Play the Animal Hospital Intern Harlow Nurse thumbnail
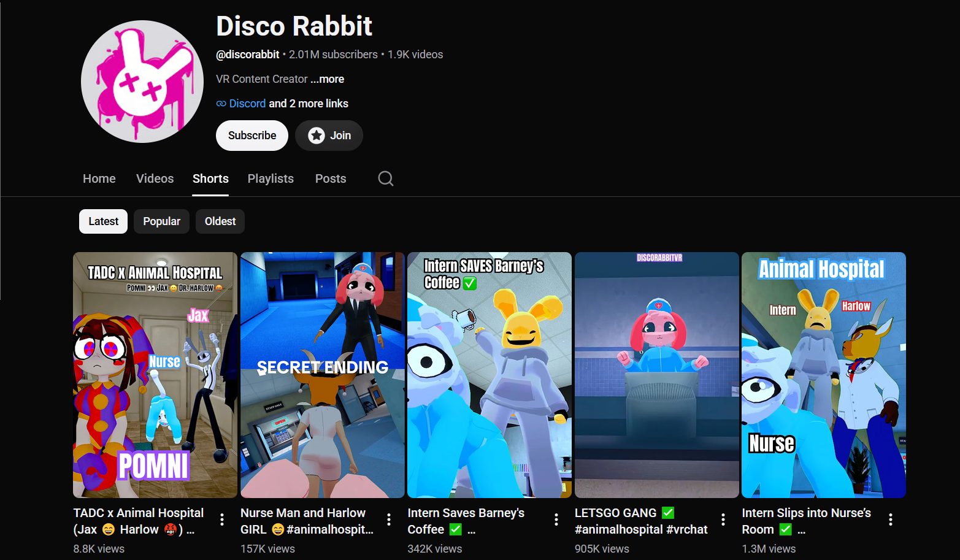The image size is (960, 560). tap(824, 375)
